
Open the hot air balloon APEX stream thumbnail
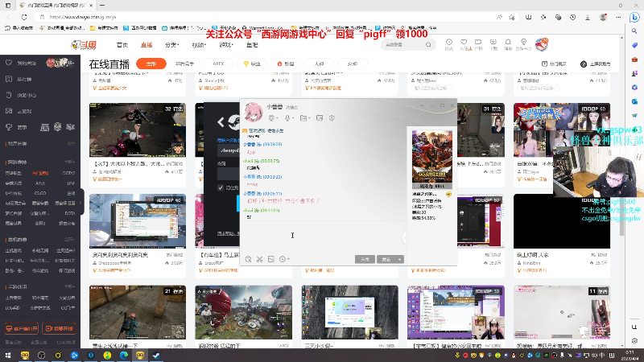click(x=244, y=312)
